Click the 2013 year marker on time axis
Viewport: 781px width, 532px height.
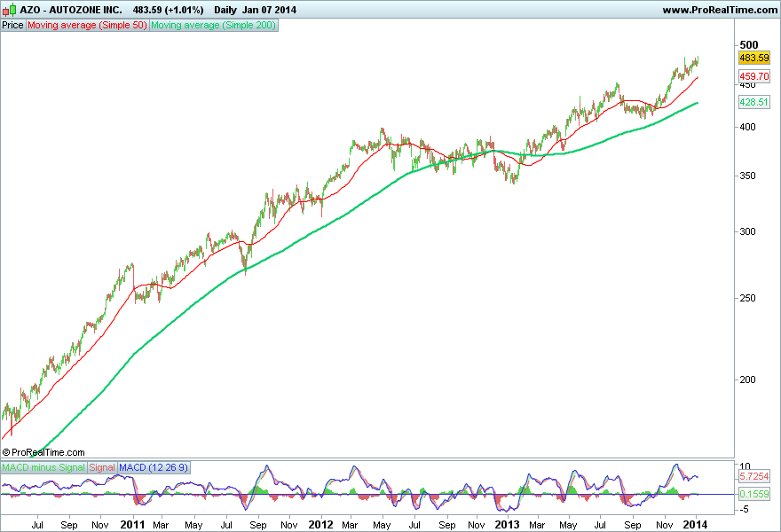click(x=507, y=525)
